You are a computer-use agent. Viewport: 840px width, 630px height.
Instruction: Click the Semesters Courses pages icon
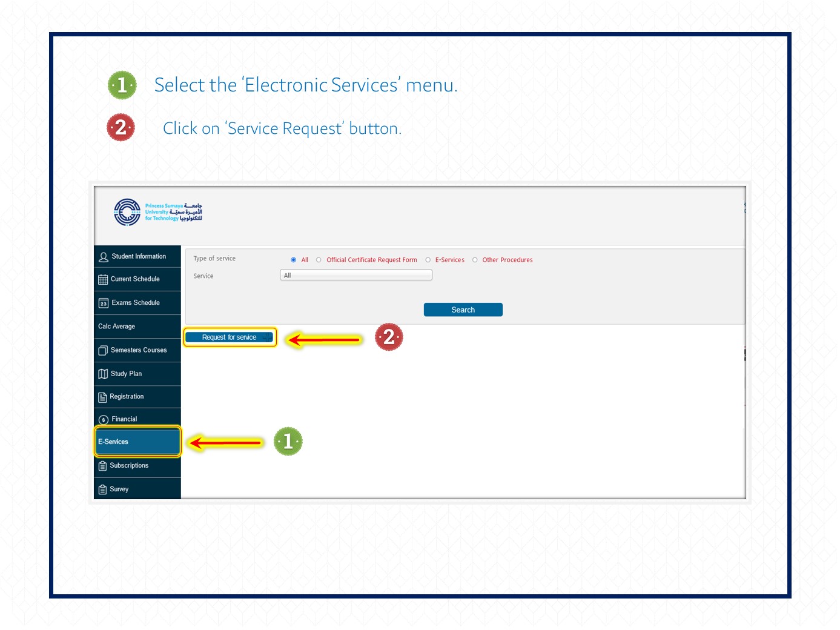(103, 350)
